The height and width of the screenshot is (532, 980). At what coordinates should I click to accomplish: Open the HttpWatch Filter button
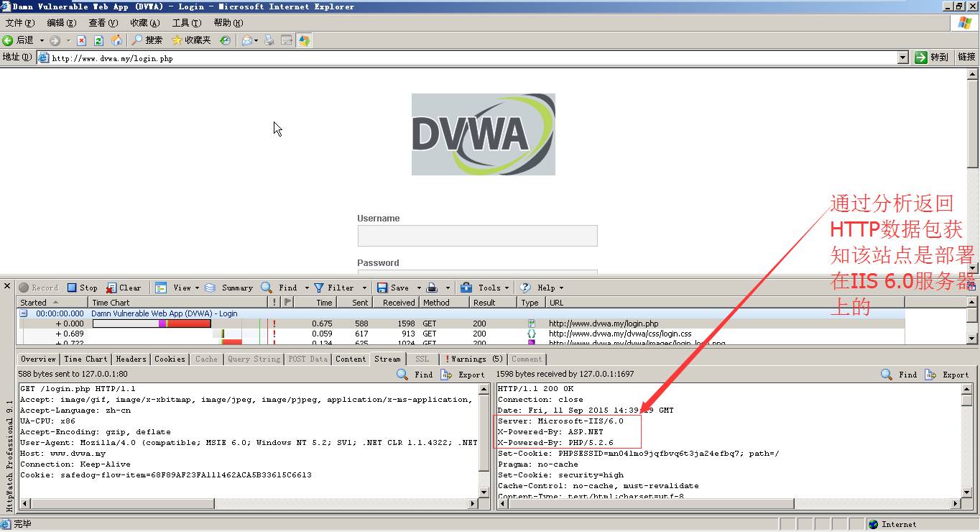coord(334,288)
